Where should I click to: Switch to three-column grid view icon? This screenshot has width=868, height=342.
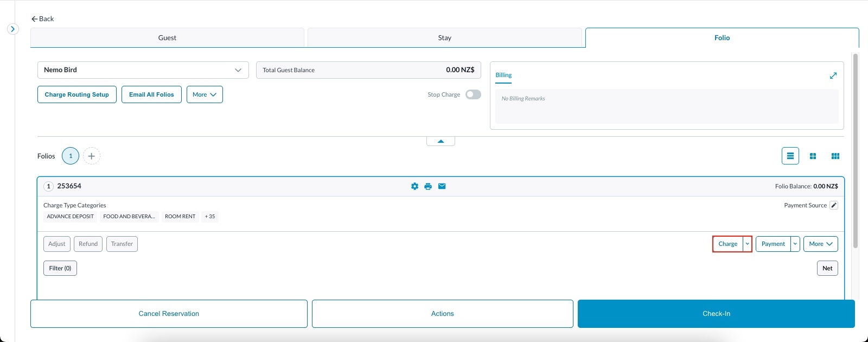835,156
